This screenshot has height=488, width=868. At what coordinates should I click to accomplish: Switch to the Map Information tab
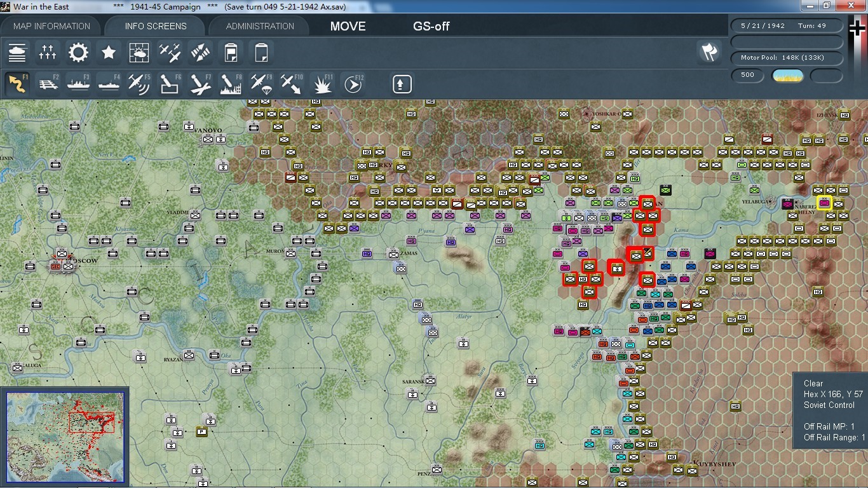51,26
